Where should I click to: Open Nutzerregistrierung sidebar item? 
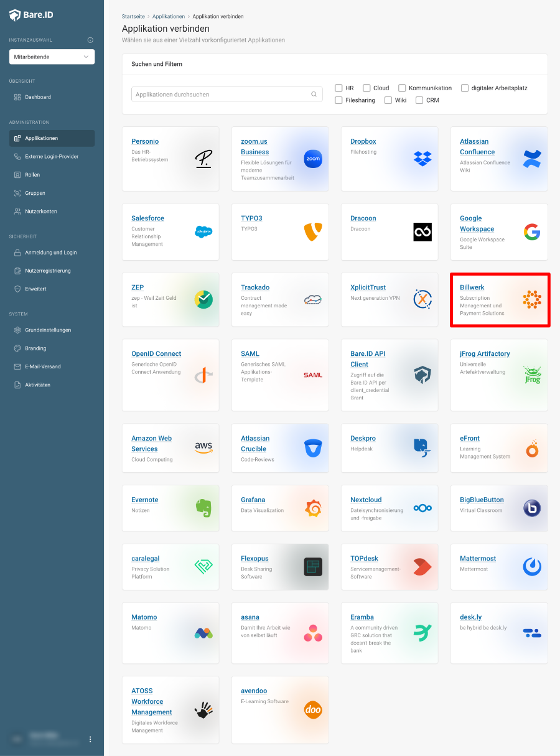coord(52,271)
